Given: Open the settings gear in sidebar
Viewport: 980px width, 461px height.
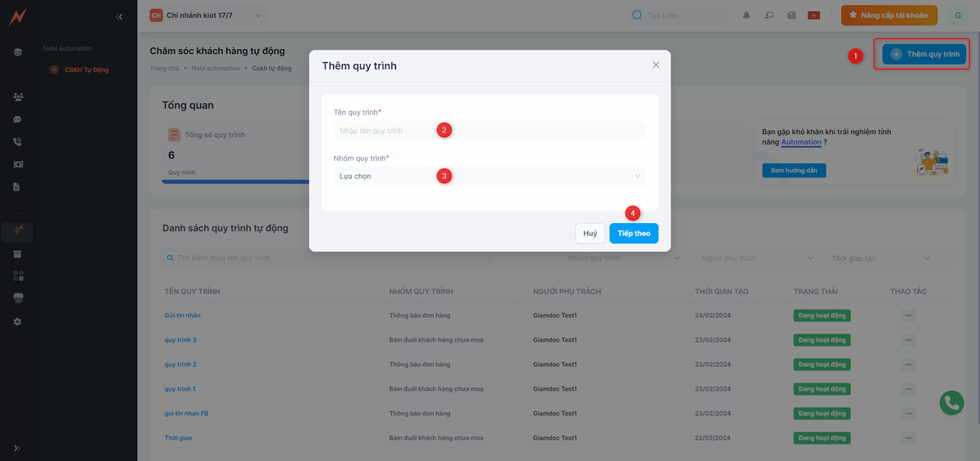Looking at the screenshot, I should click(x=17, y=321).
